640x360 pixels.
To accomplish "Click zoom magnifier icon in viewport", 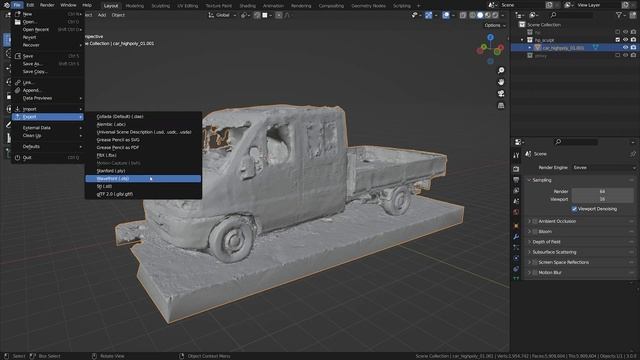I will [501, 71].
